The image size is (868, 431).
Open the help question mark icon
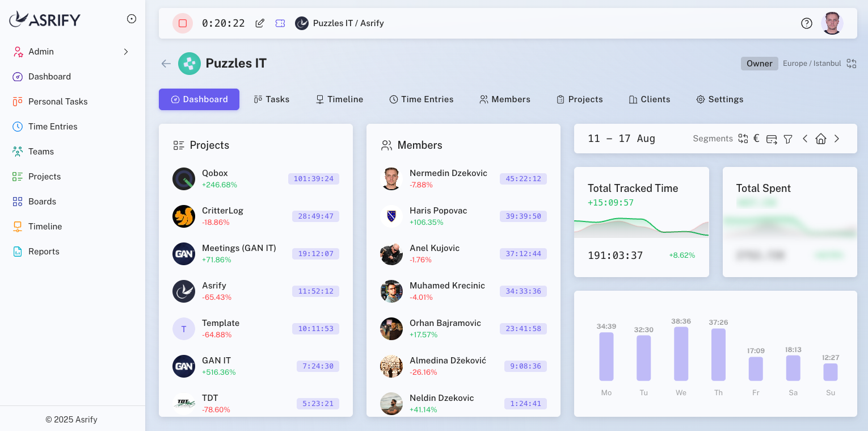tap(807, 23)
